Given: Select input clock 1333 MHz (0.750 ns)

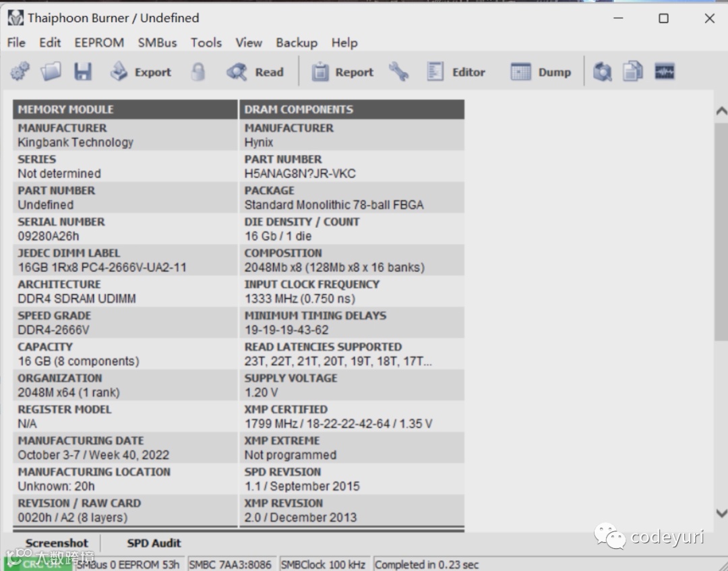Looking at the screenshot, I should click(x=300, y=299).
